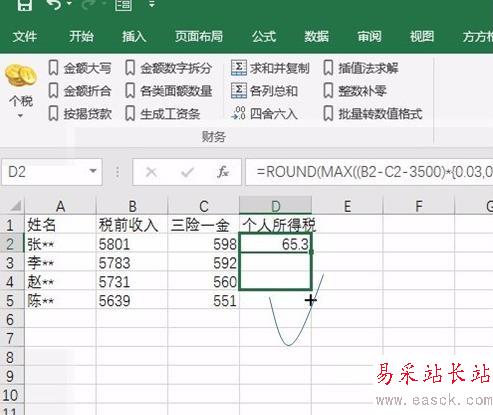Switch to the 公式 ribbon tab
The image size is (493, 415).
click(x=264, y=36)
